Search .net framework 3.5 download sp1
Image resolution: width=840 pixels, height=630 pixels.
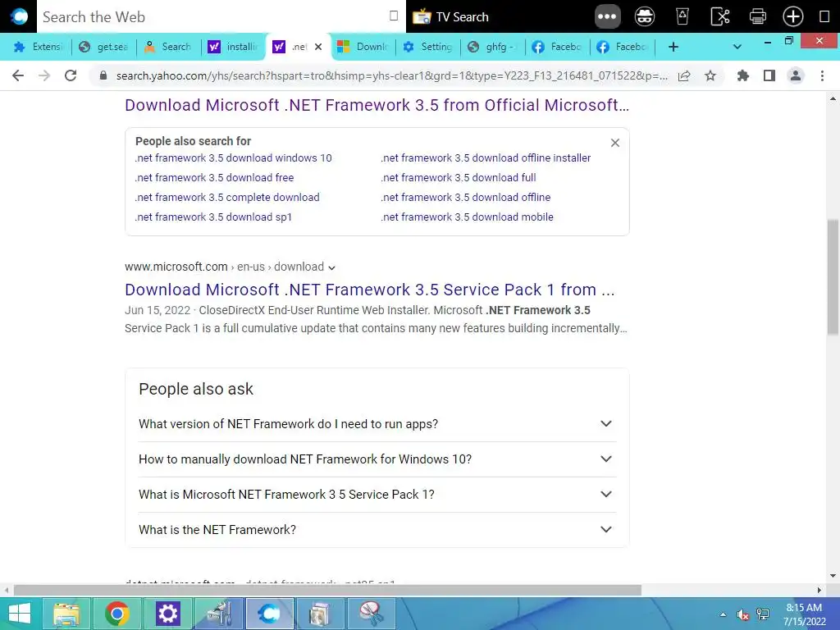pos(214,217)
